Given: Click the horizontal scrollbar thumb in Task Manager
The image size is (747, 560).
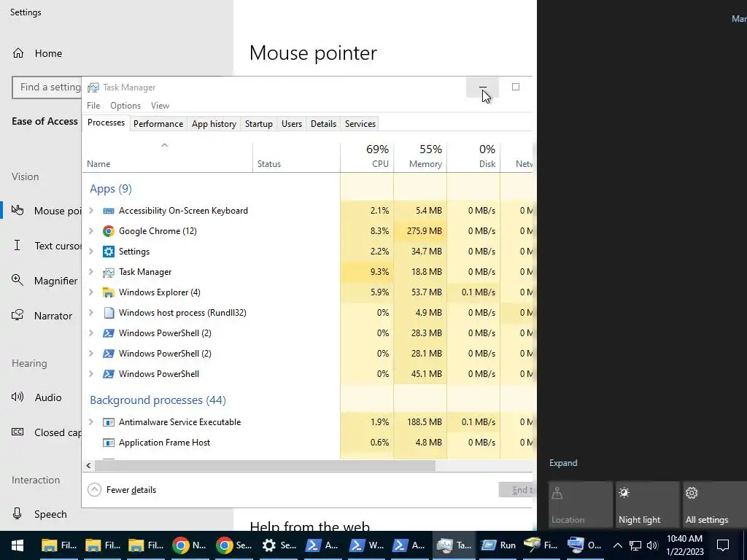Looking at the screenshot, I should (x=265, y=465).
